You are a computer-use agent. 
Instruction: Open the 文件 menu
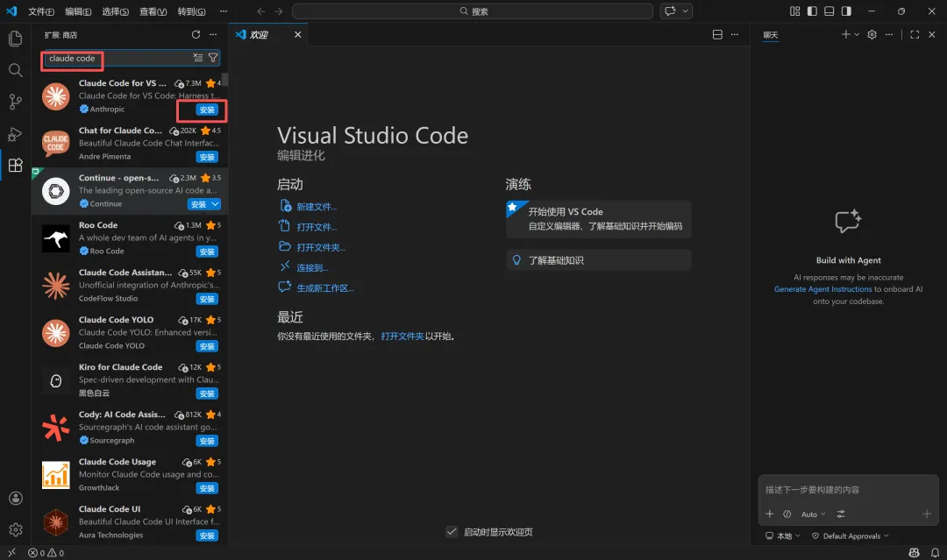41,11
